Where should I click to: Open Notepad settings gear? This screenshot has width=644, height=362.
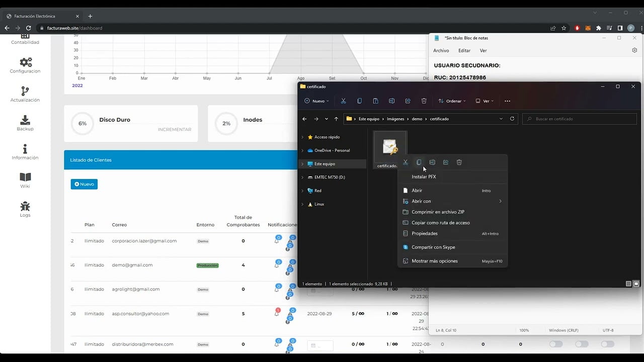point(634,50)
